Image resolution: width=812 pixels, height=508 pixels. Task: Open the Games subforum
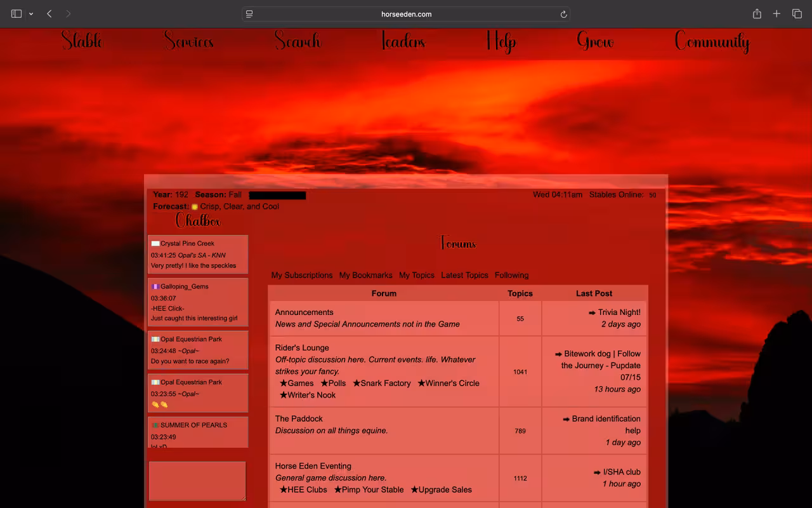(x=297, y=384)
